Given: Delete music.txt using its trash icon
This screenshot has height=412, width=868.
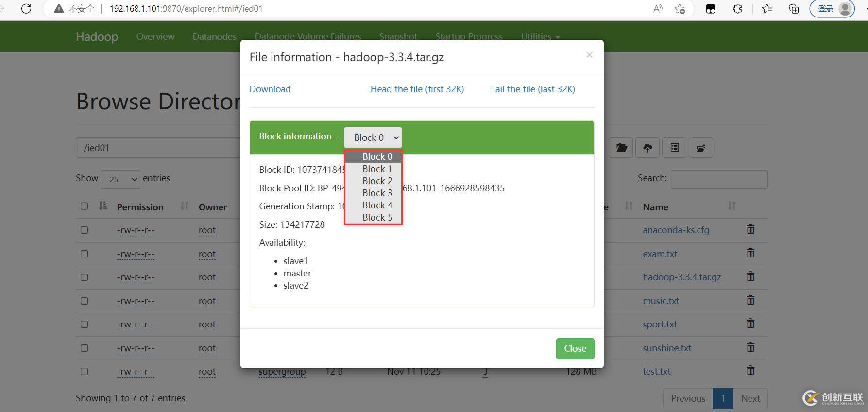Looking at the screenshot, I should coord(750,300).
